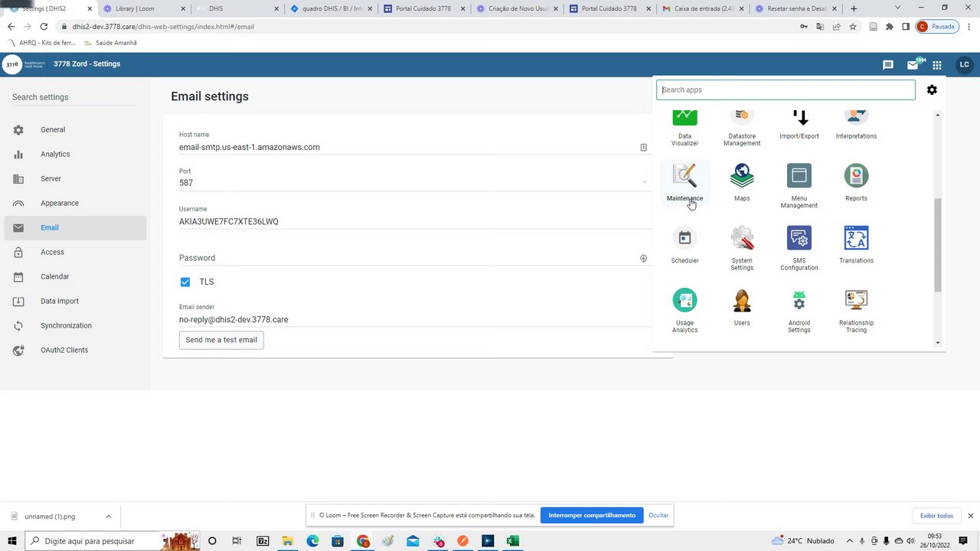The height and width of the screenshot is (551, 980).
Task: Open the app menu settings gear
Action: tap(932, 90)
